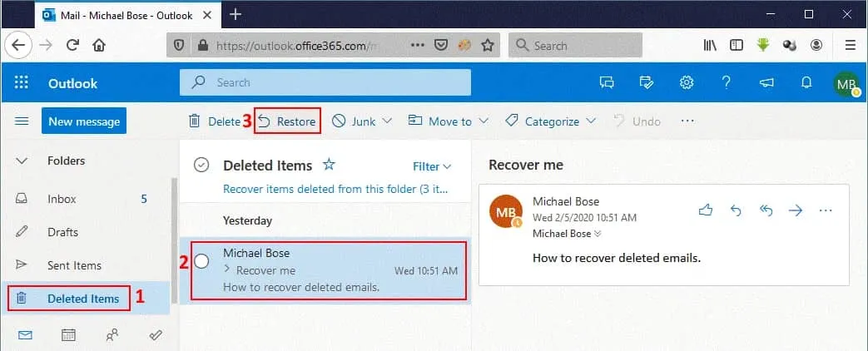The width and height of the screenshot is (868, 351).
Task: Select the Michael Bose message circle checkbox
Action: tap(201, 261)
